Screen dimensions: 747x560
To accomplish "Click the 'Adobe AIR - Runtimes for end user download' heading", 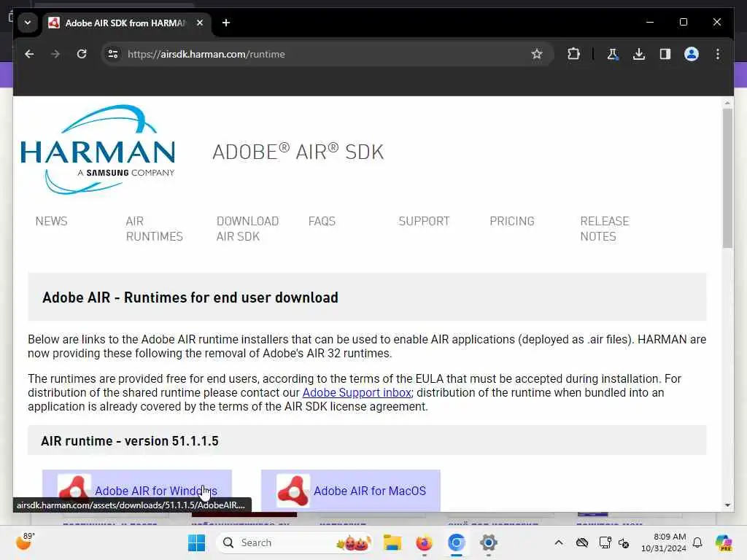I will coord(190,297).
